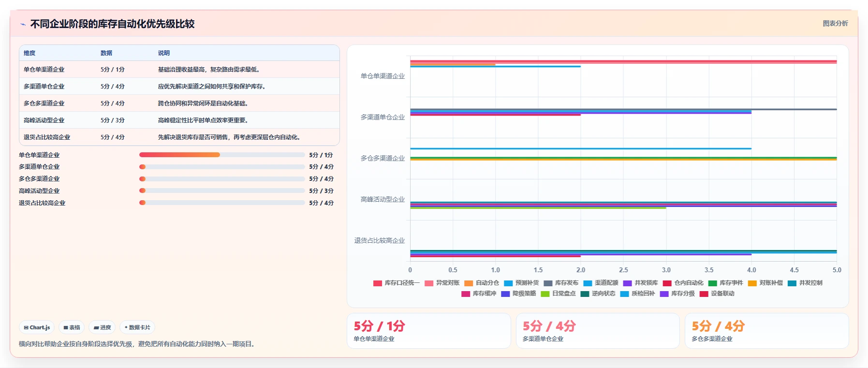The width and height of the screenshot is (868, 368).
Task: Click the 库存分级 purple legend swatch
Action: [x=664, y=294]
